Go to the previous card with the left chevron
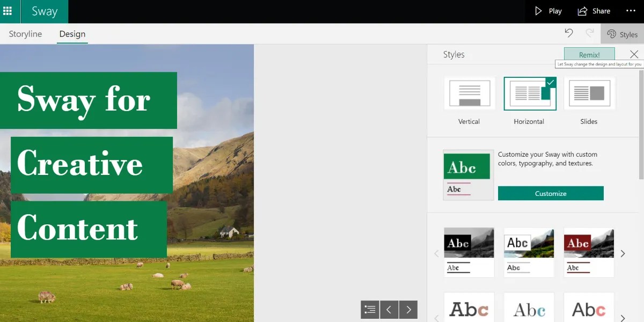This screenshot has height=322, width=644. pos(389,310)
